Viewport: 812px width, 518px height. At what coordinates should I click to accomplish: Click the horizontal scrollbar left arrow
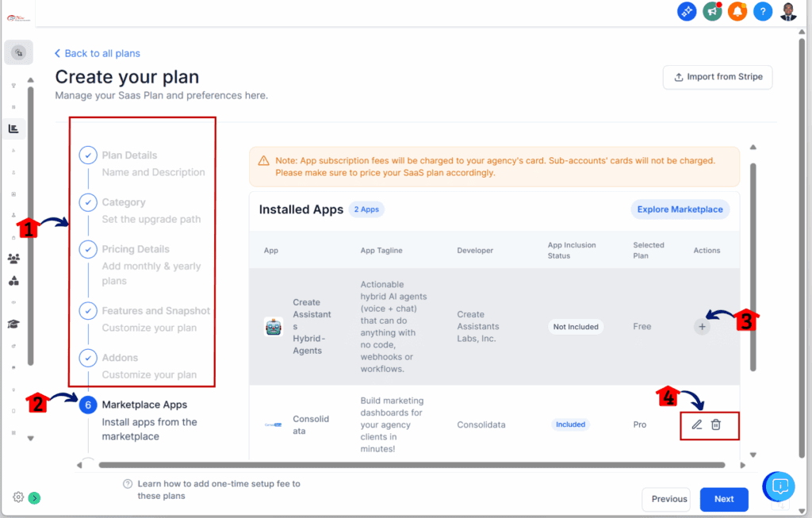pos(79,465)
